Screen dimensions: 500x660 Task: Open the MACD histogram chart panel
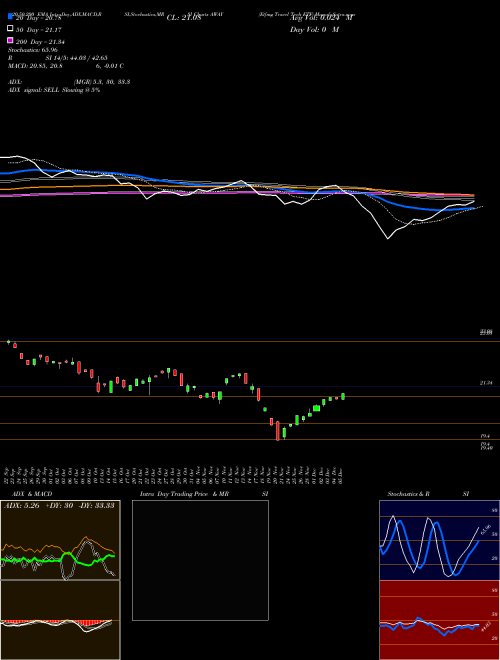click(60, 620)
